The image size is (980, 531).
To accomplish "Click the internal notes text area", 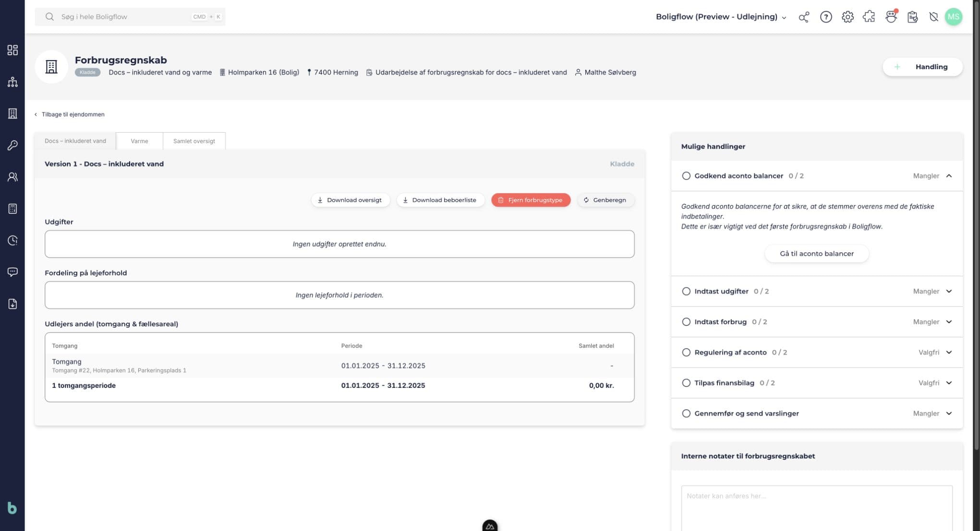I will [816, 508].
